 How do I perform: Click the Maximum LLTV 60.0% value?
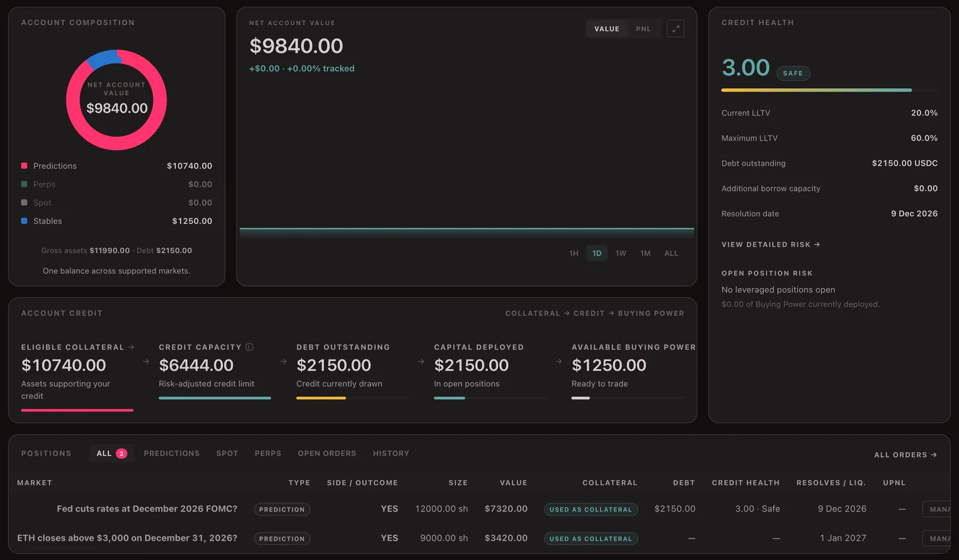tap(924, 138)
